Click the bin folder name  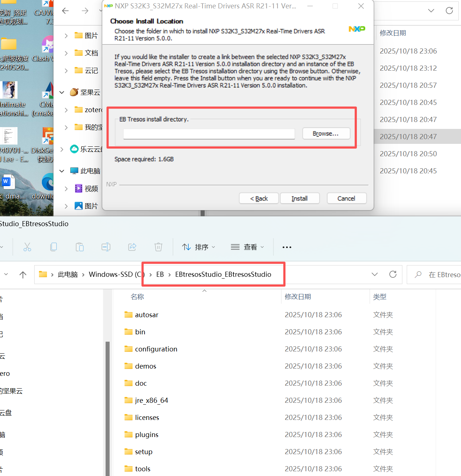tap(140, 332)
